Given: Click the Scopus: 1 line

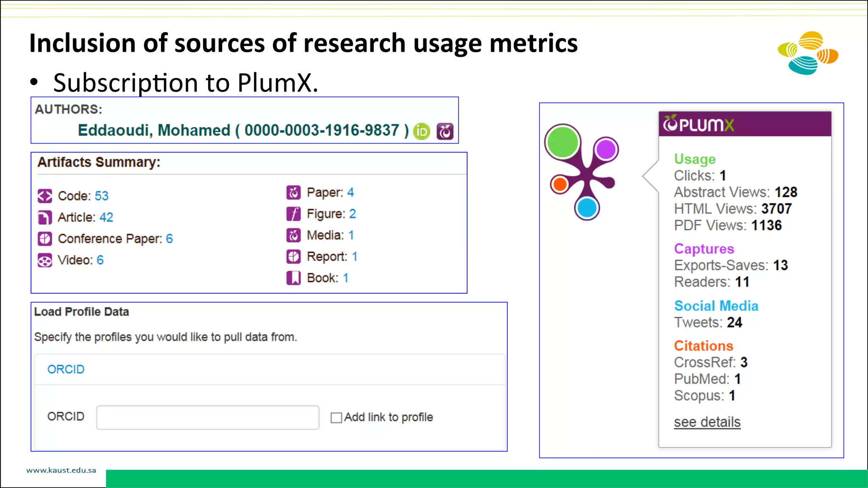Looking at the screenshot, I should [705, 395].
